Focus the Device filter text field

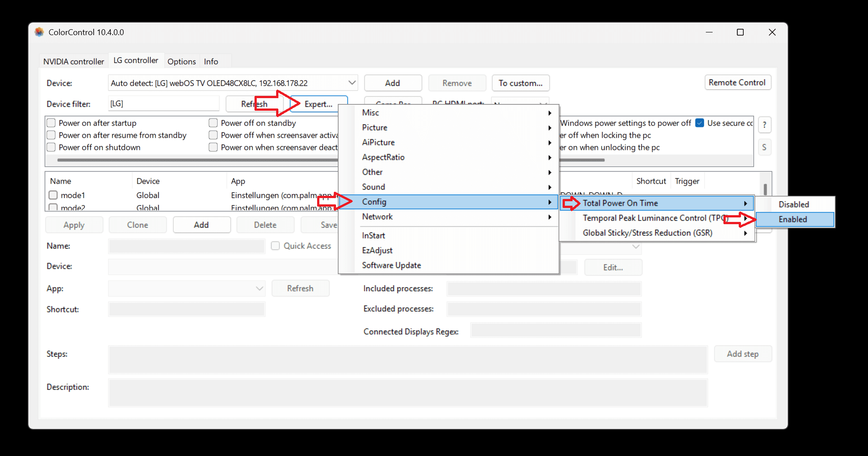pyautogui.click(x=164, y=104)
